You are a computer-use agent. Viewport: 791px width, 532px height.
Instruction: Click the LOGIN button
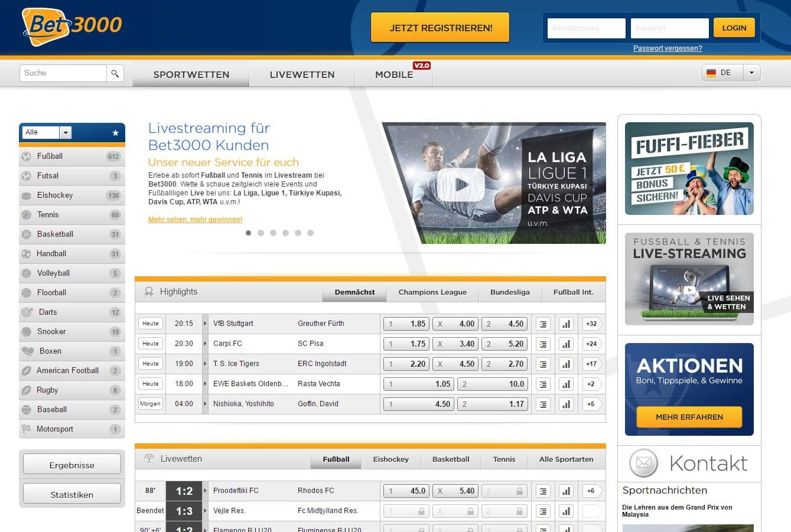click(x=734, y=28)
